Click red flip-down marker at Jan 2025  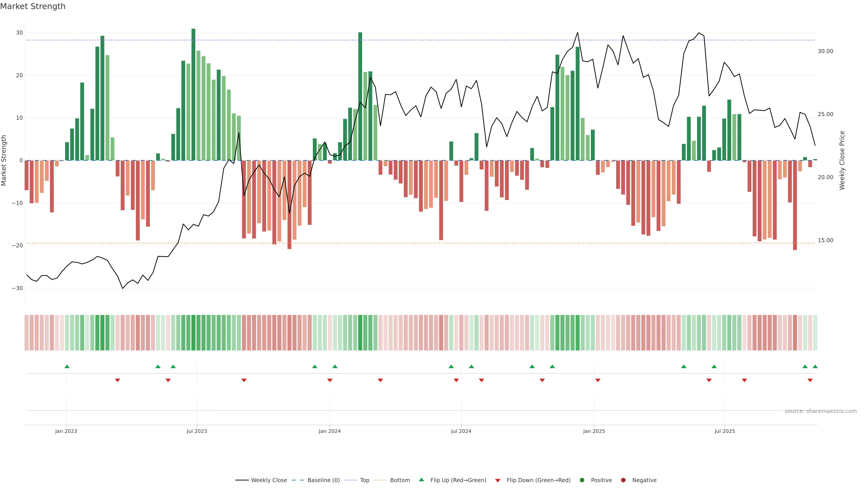[x=598, y=380]
